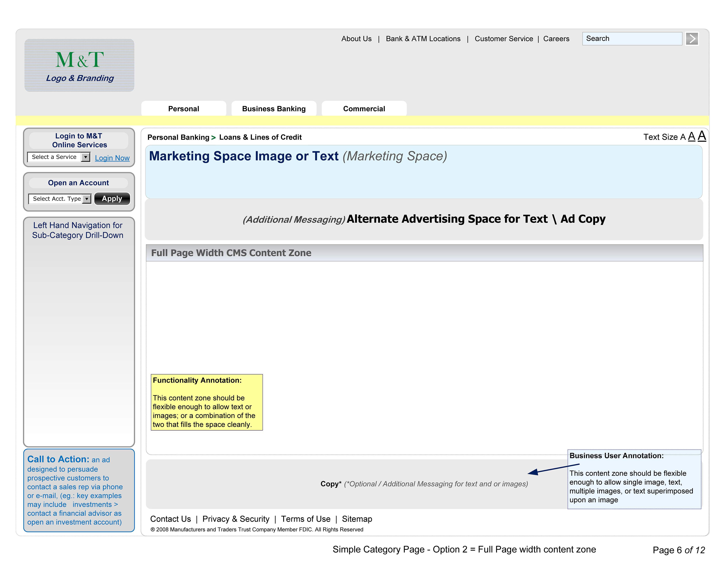Image resolution: width=728 pixels, height=562 pixels.
Task: Select the medium text size A
Action: click(691, 137)
